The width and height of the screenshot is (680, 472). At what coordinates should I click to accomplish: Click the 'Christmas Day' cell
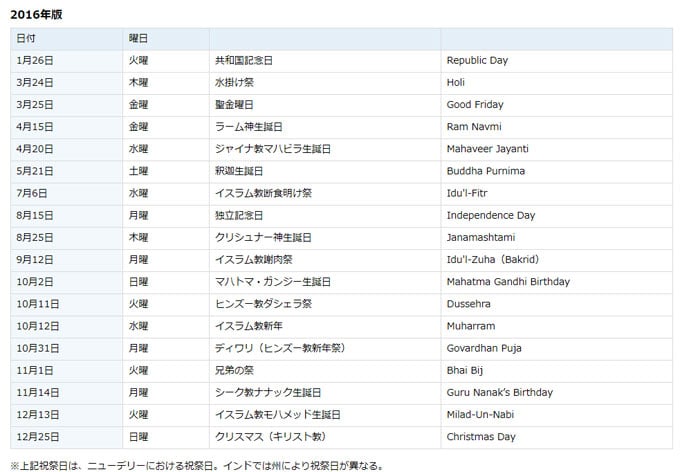coord(557,437)
